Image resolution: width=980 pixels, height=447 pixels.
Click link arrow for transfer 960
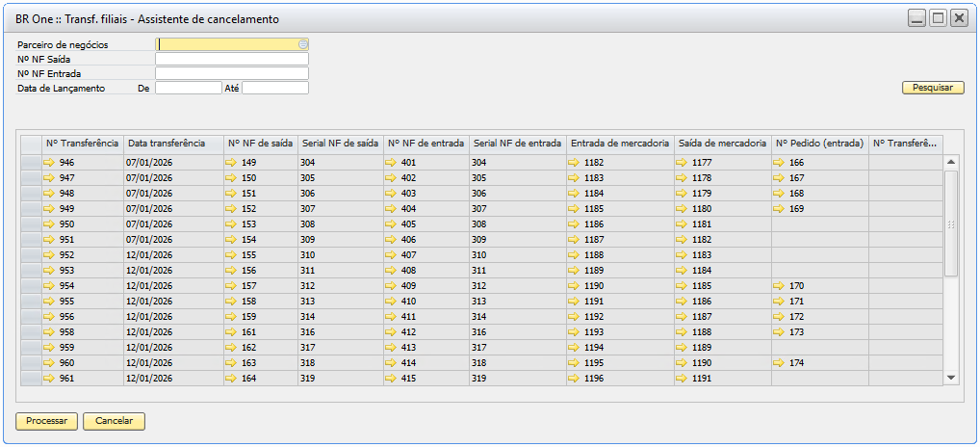point(49,363)
